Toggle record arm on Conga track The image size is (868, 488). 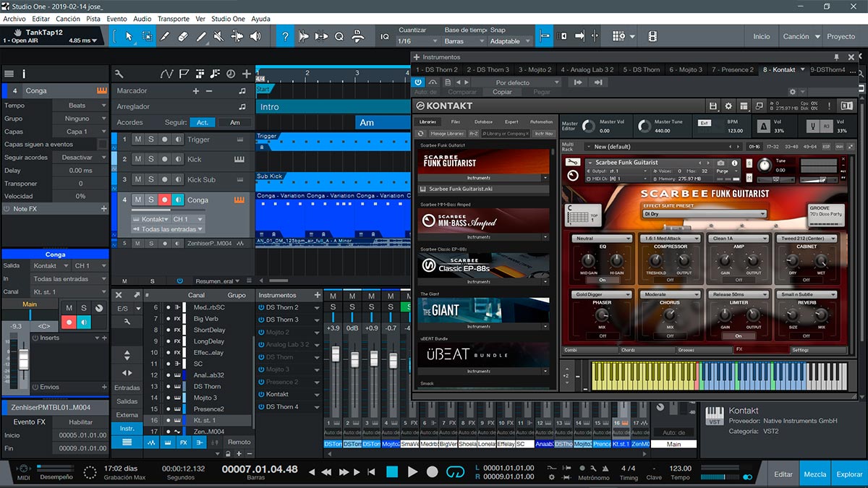165,200
